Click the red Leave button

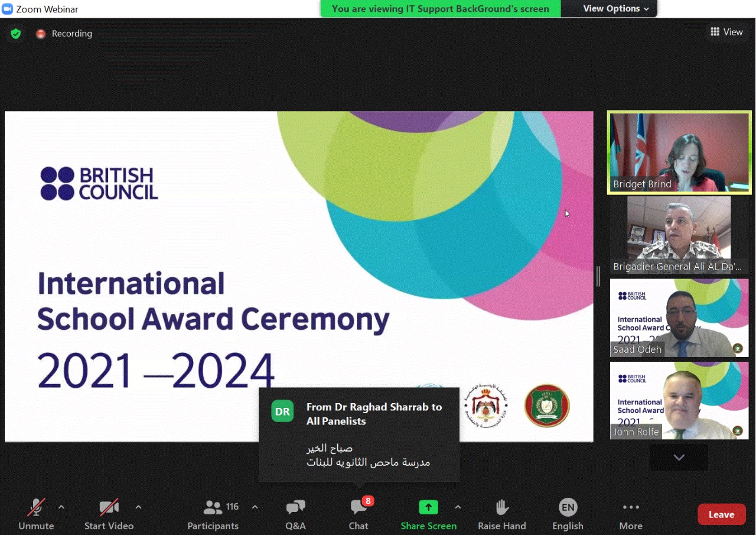(721, 514)
